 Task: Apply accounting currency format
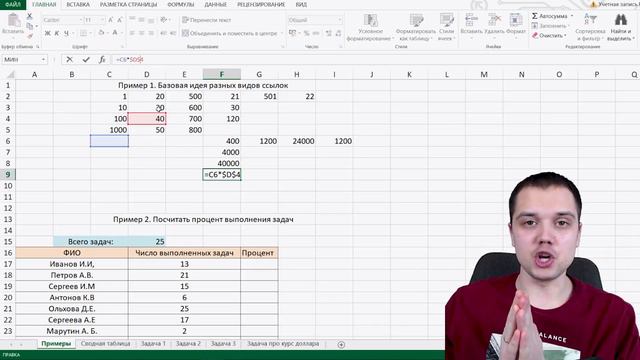292,33
